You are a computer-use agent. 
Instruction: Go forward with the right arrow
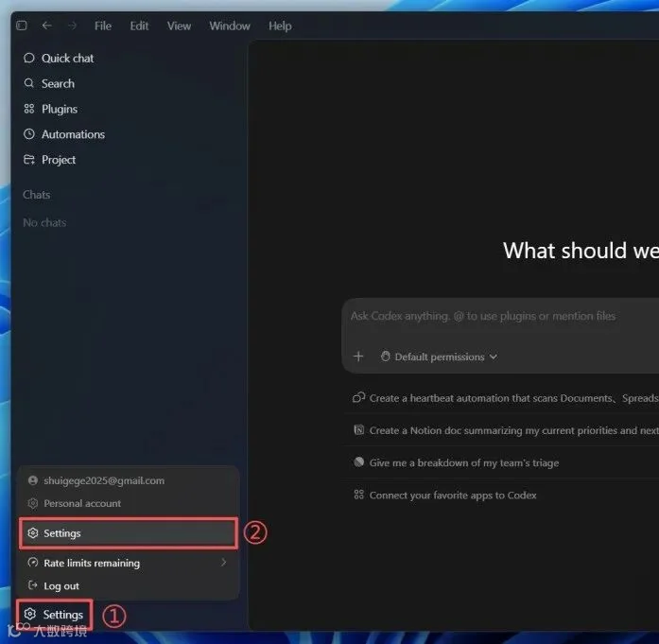[72, 26]
